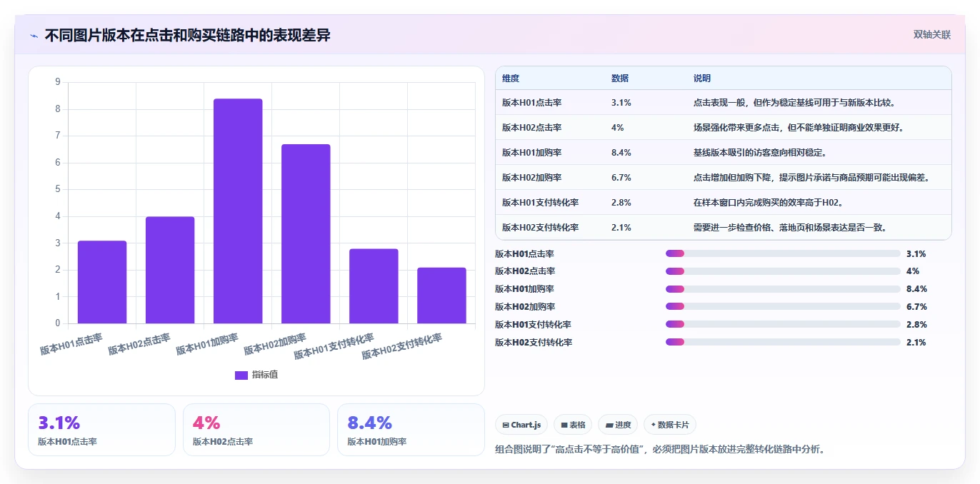Click the 6.7% cell in the table

click(621, 178)
